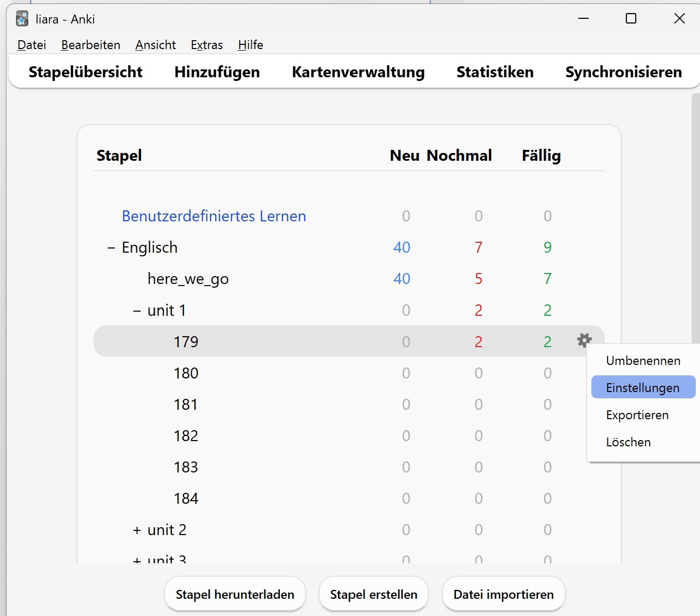This screenshot has width=700, height=616.
Task: Click Stapel herunterladen button
Action: (x=235, y=594)
